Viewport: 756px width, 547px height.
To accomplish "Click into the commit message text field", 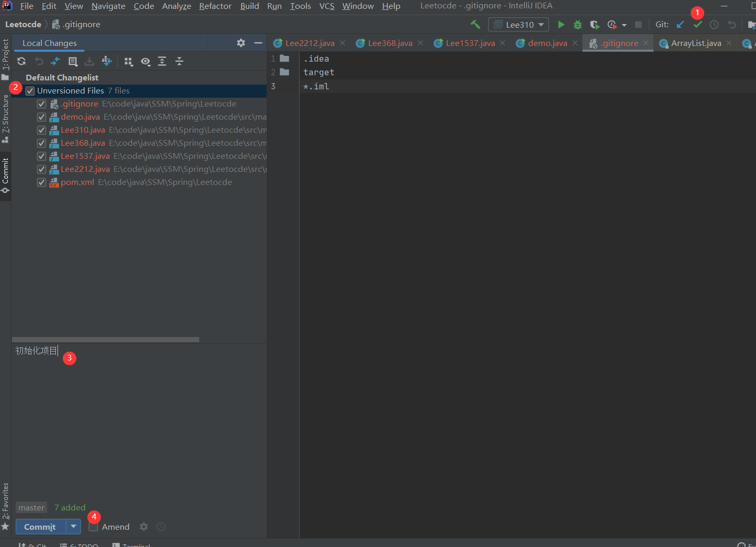I will (139, 421).
